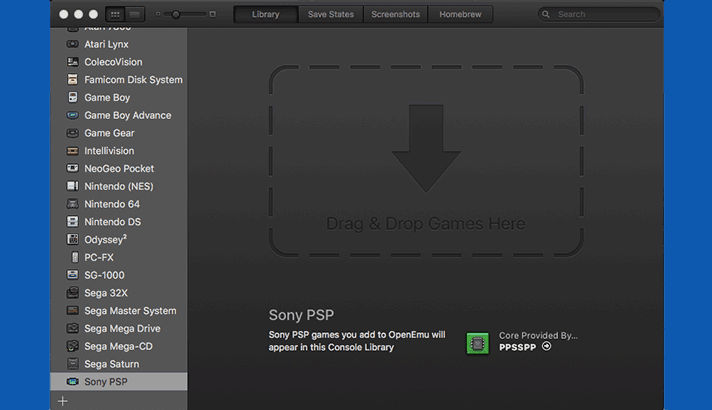Viewport: 712px width, 410px height.
Task: Click the green PPSSPP core chip icon
Action: 477,343
